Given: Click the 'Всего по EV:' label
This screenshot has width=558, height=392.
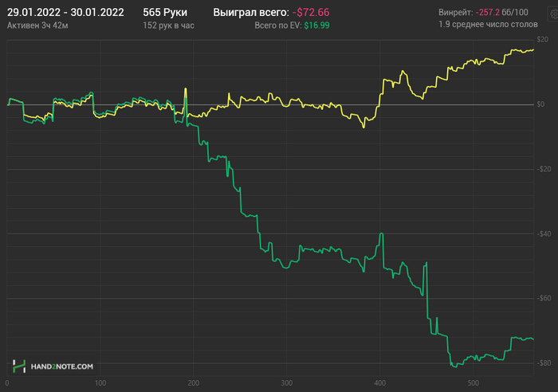Looking at the screenshot, I should coord(277,25).
